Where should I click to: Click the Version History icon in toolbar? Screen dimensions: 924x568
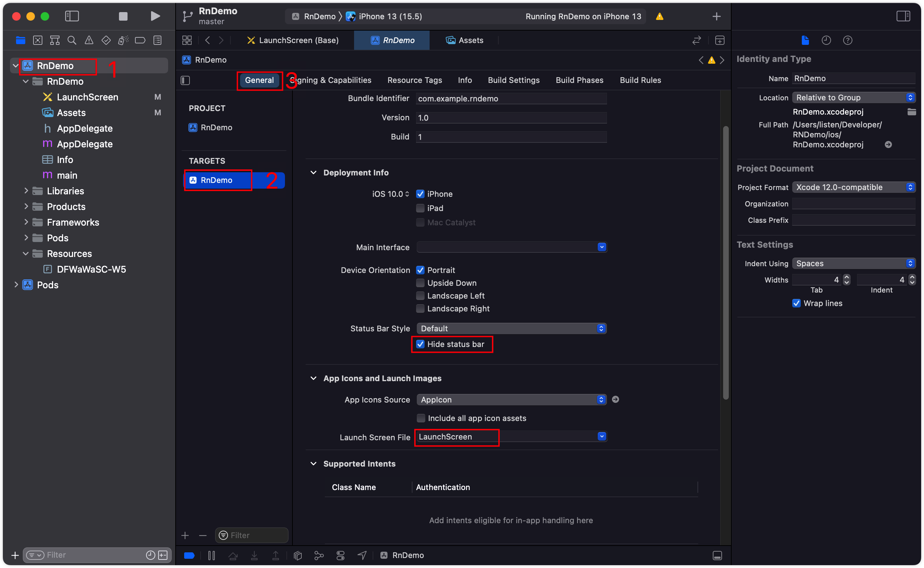click(826, 40)
